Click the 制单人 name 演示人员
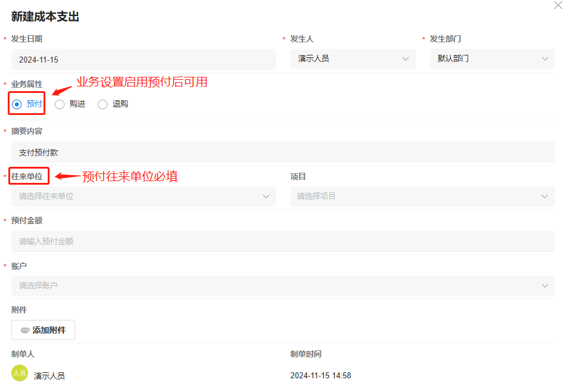The image size is (563, 392). [50, 376]
